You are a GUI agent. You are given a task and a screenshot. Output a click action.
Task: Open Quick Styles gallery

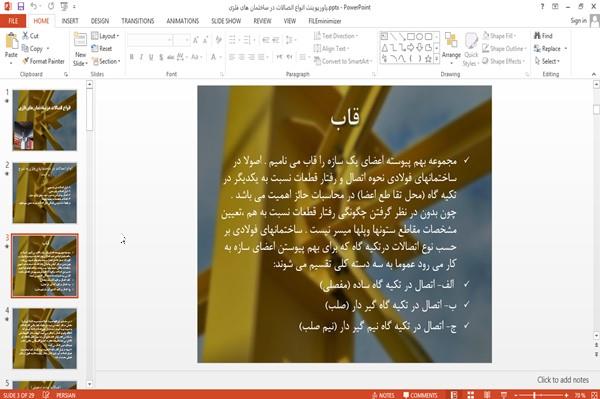[471, 49]
